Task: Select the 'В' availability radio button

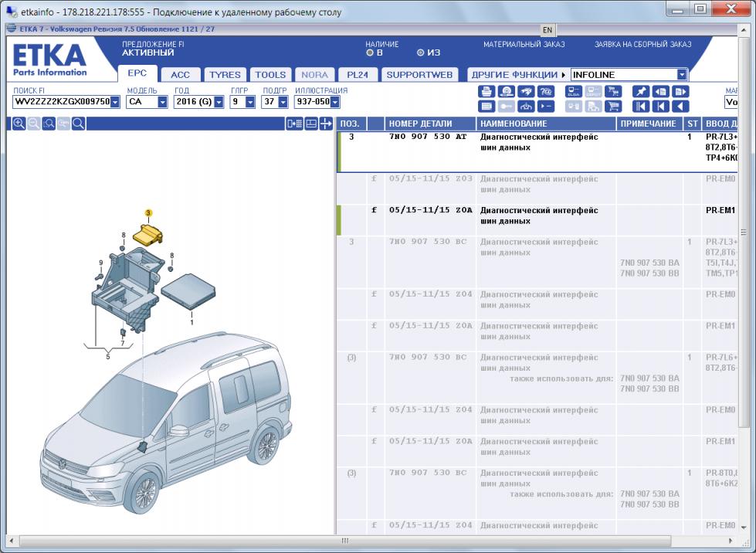Action: pyautogui.click(x=370, y=53)
